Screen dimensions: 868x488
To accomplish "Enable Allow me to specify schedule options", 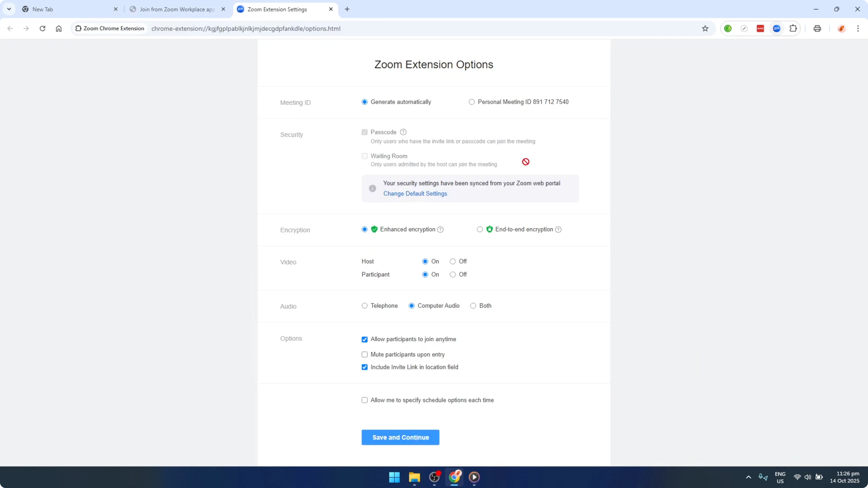I will (x=365, y=400).
